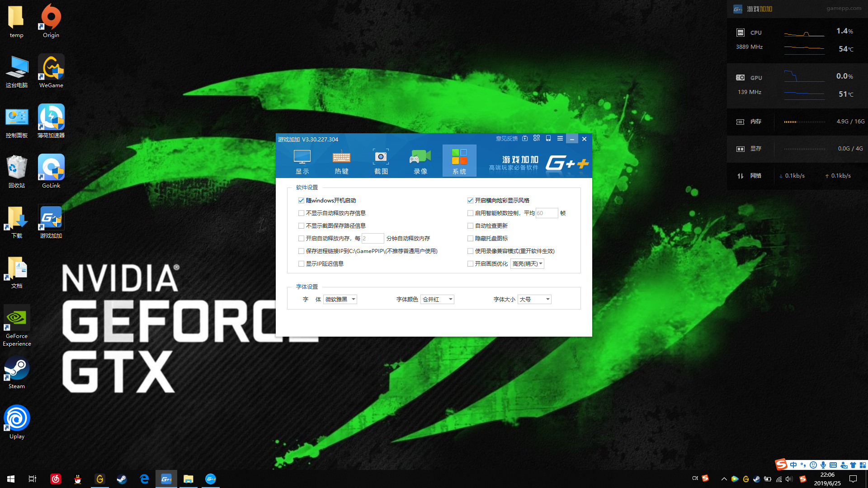Viewport: 868px width, 488px height.
Task: Open 字体颜色 dropdown showing 合井红
Action: coord(437,299)
